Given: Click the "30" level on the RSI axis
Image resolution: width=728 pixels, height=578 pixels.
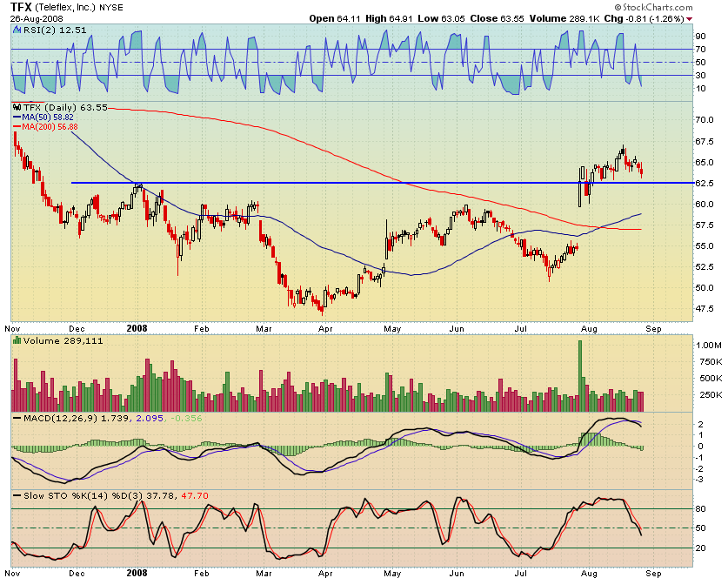Looking at the screenshot, I should [700, 75].
